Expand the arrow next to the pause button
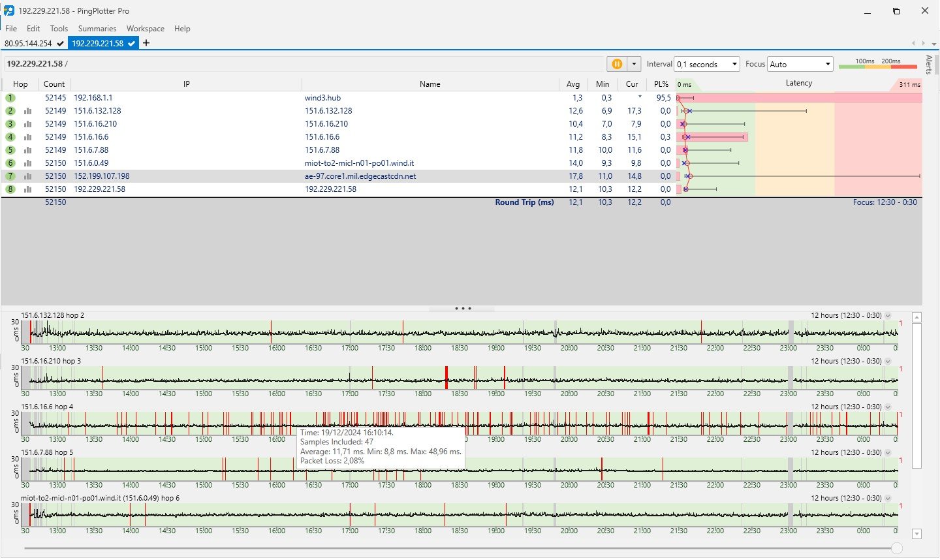Screen dimensions: 940x560 [634, 64]
